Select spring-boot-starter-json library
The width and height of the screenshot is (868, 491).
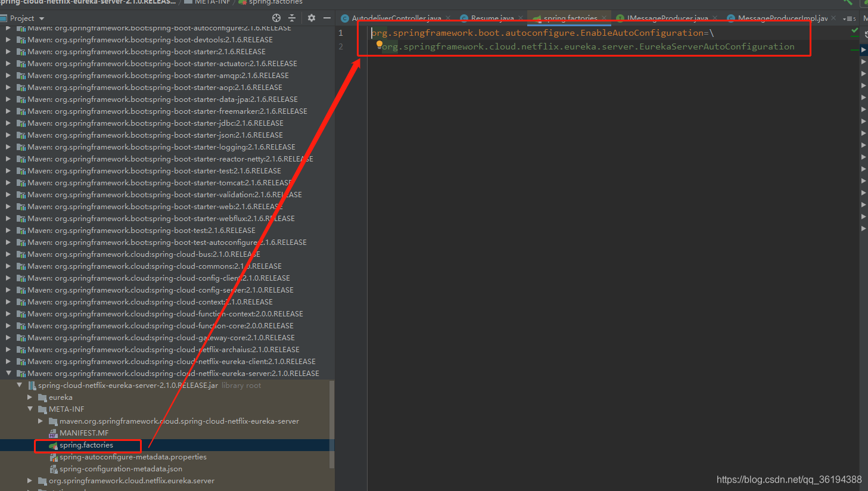155,135
